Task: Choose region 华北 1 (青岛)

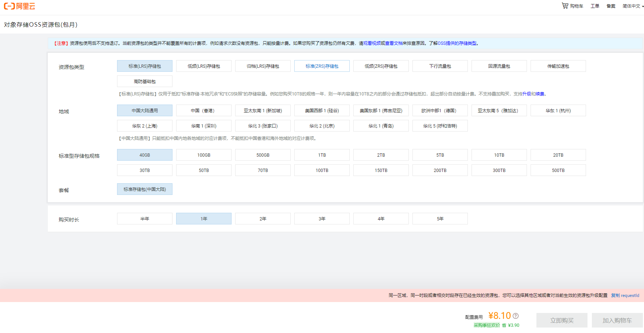Action: pyautogui.click(x=381, y=126)
